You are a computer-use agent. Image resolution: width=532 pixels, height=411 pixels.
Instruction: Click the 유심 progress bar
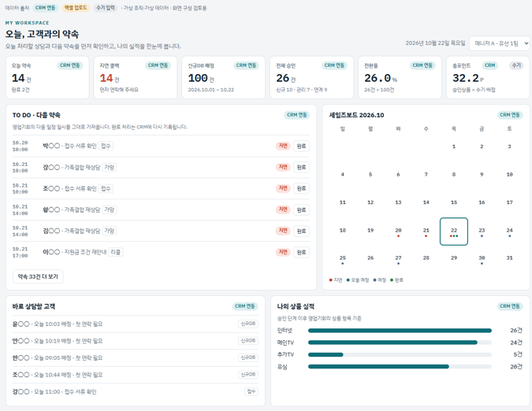(400, 367)
